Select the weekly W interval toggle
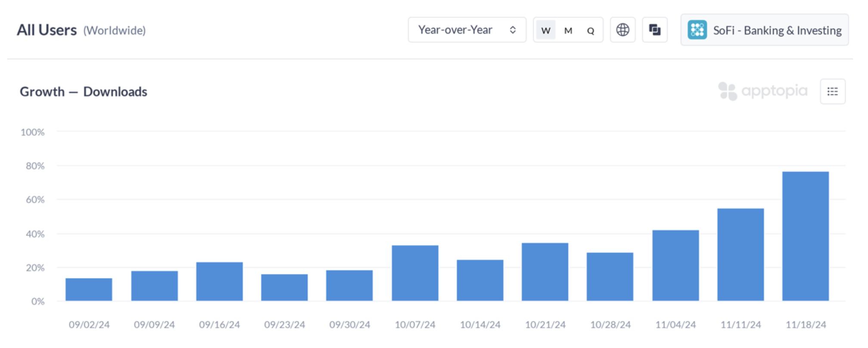This screenshot has height=348, width=868. (546, 31)
